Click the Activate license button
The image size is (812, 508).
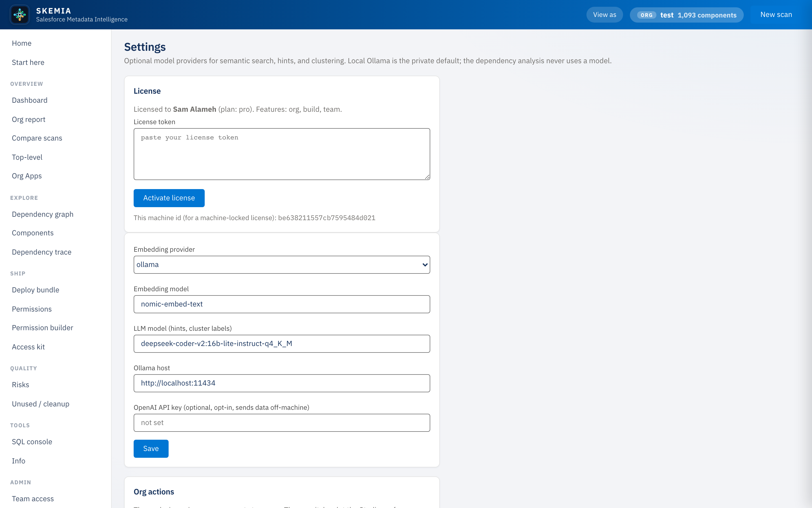click(169, 198)
